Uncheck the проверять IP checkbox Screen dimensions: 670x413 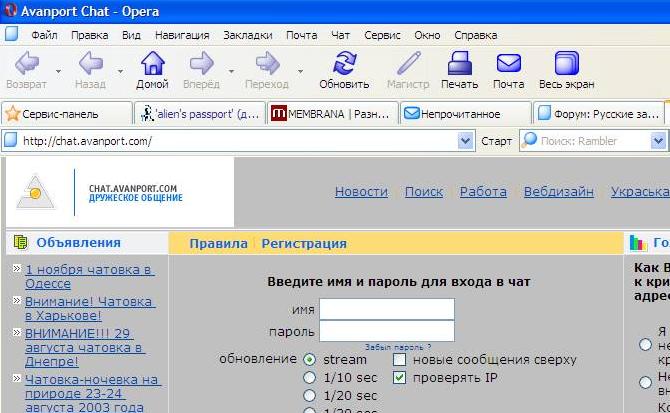pyautogui.click(x=400, y=377)
